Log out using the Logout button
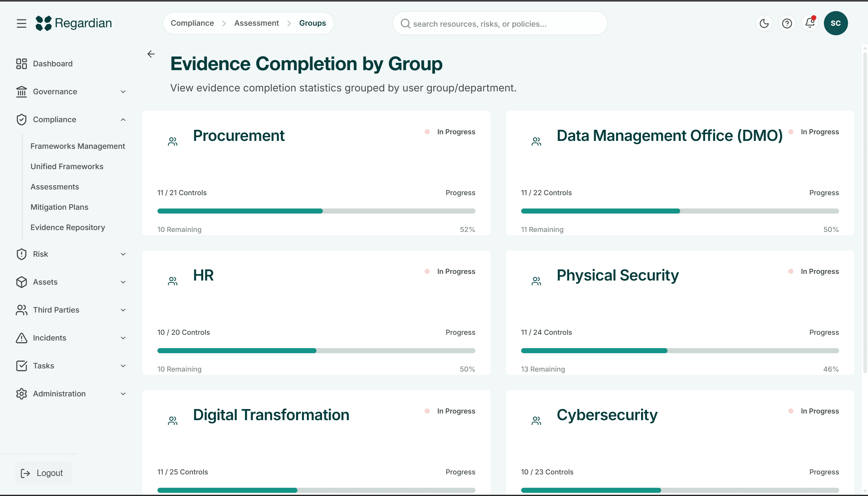868x496 pixels. (43, 473)
